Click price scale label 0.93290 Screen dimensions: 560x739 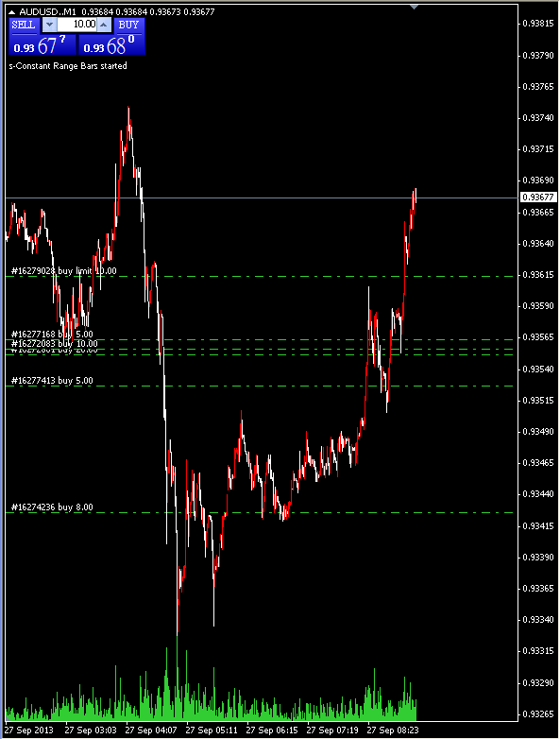(538, 683)
